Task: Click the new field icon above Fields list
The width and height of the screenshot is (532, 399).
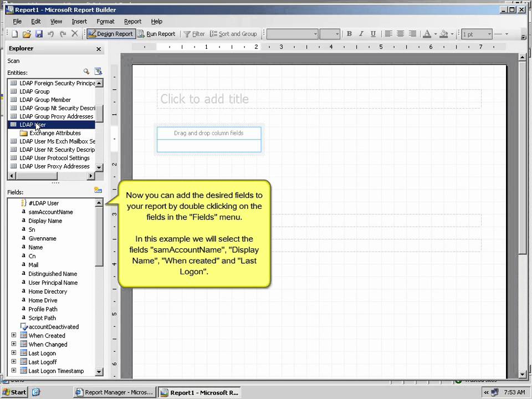Action: point(98,190)
